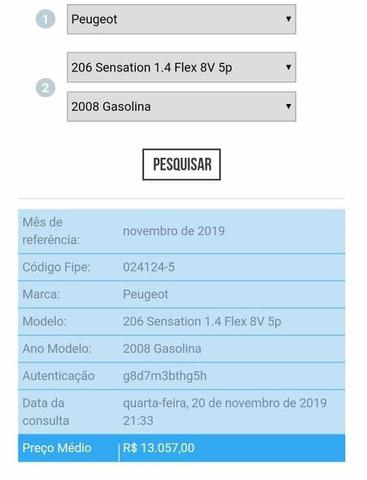
Task: Click the model dropdown arrow
Action: (288, 67)
